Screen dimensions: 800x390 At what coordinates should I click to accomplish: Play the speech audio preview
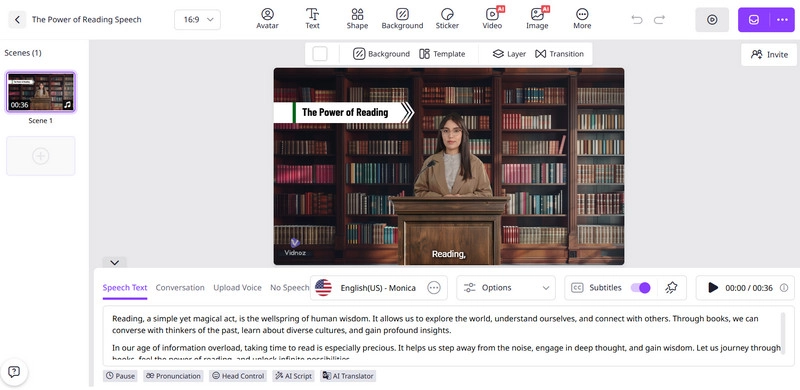tap(713, 288)
